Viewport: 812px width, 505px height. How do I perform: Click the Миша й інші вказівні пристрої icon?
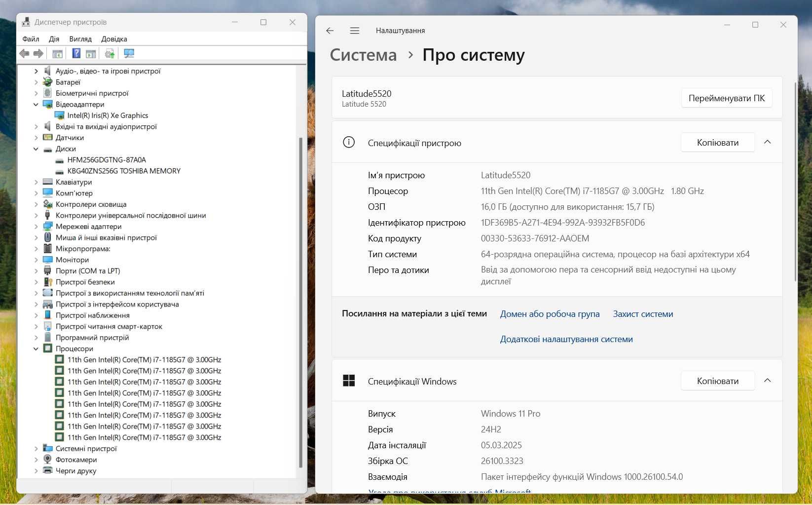(x=48, y=237)
